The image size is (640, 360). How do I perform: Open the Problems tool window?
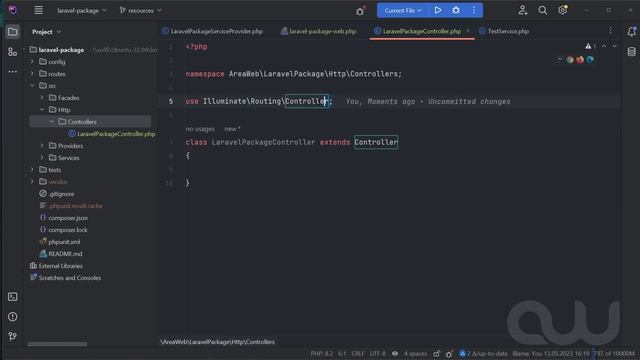pyautogui.click(x=13, y=316)
